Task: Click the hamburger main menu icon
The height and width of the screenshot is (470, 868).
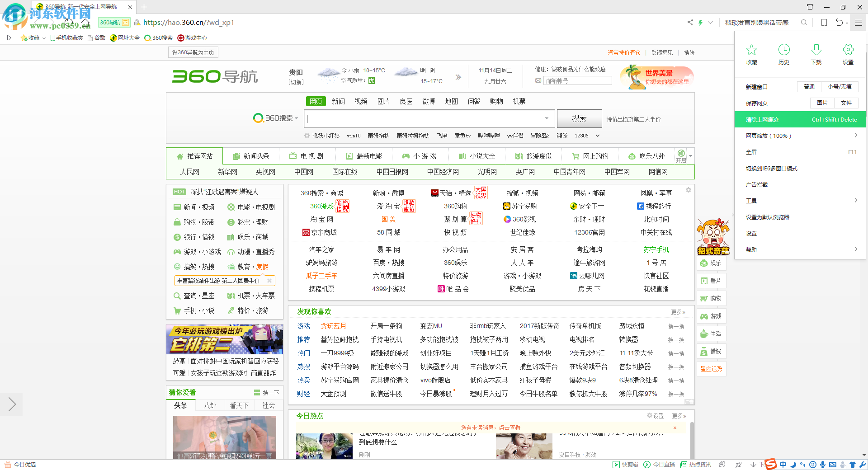Action: coord(858,23)
